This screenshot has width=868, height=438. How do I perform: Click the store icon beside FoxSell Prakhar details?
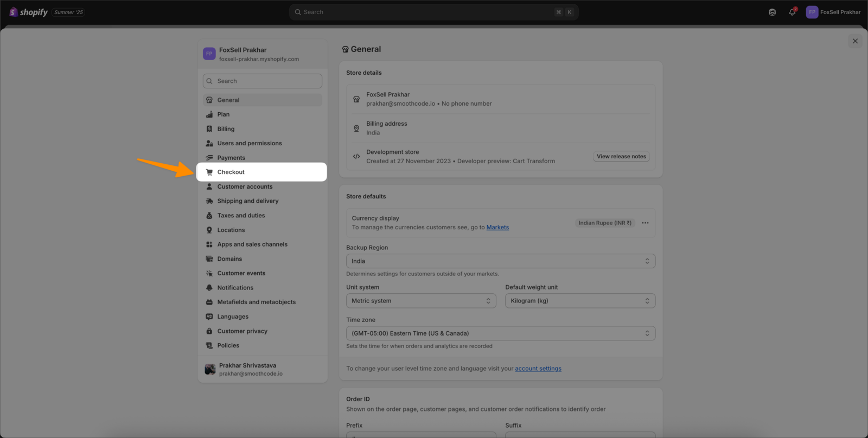point(356,99)
